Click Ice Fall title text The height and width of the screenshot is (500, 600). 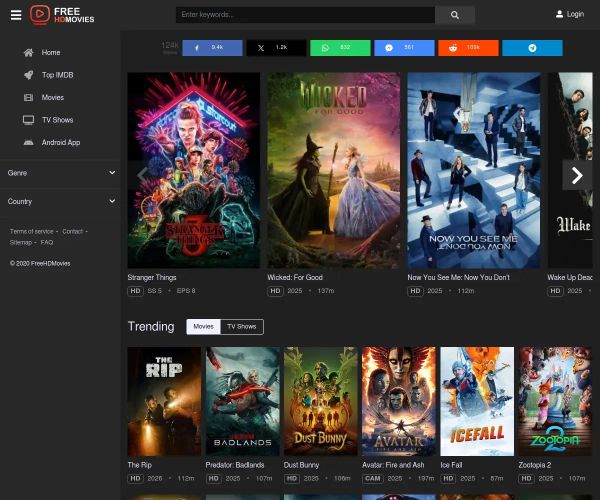(x=452, y=465)
